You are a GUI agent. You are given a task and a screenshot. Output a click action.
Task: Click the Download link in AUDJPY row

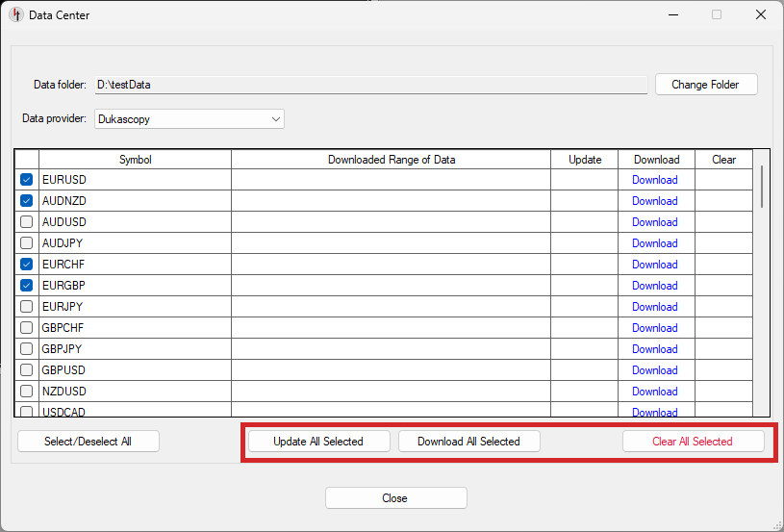coord(654,243)
